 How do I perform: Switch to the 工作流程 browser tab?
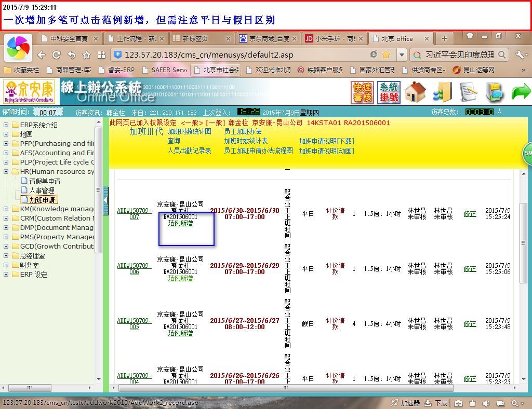[136, 38]
